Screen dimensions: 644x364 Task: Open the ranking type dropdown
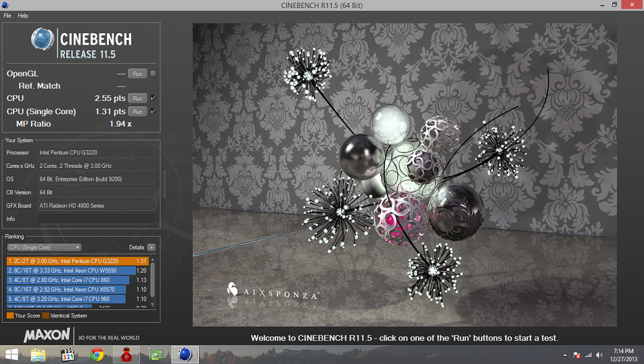point(44,248)
